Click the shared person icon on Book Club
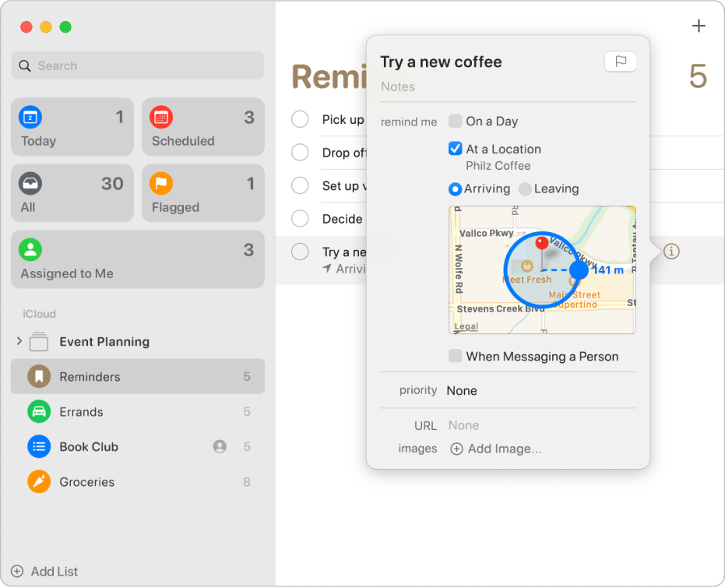Screen dimensions: 725x588 coord(220,446)
